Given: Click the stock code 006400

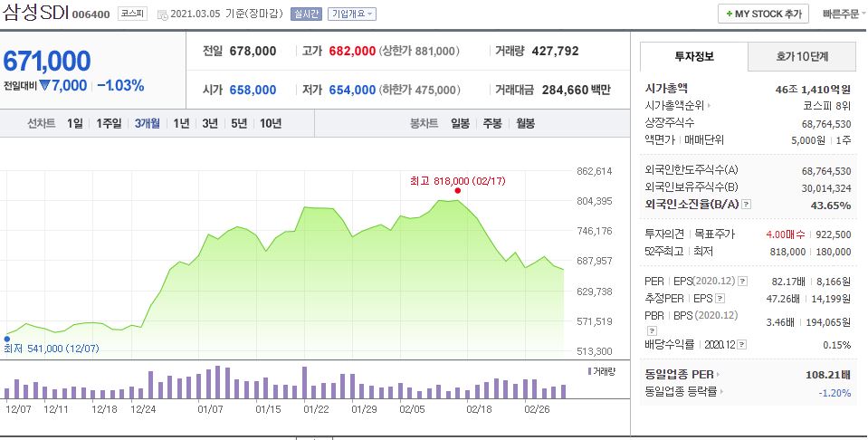Looking at the screenshot, I should [x=91, y=15].
